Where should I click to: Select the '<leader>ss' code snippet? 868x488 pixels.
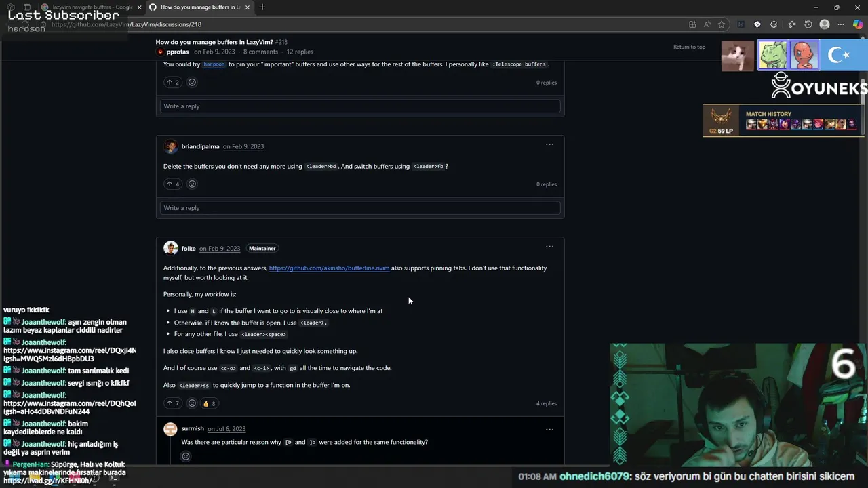click(x=194, y=386)
